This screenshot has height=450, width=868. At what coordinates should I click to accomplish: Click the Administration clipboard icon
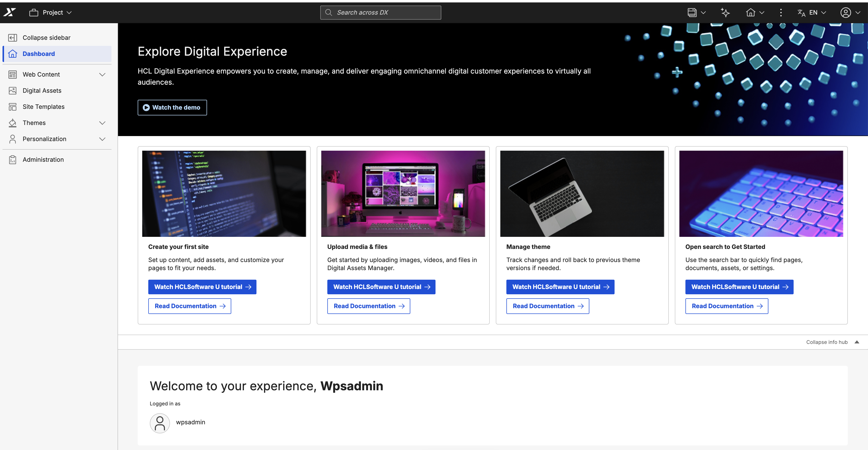click(12, 159)
